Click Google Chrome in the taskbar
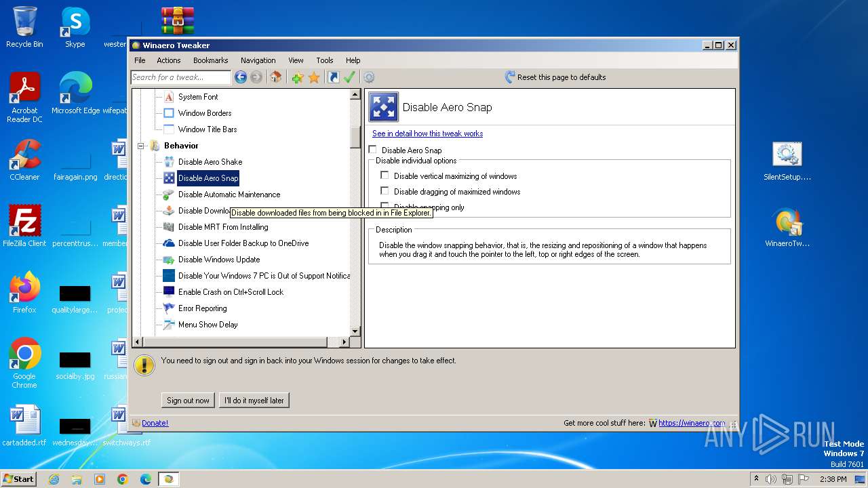868x488 pixels. pyautogui.click(x=123, y=479)
